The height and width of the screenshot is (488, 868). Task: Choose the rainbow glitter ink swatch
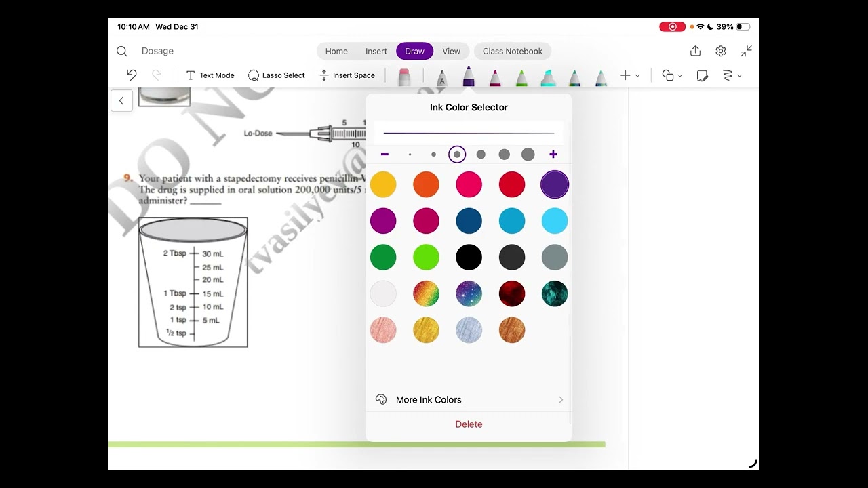tap(426, 293)
